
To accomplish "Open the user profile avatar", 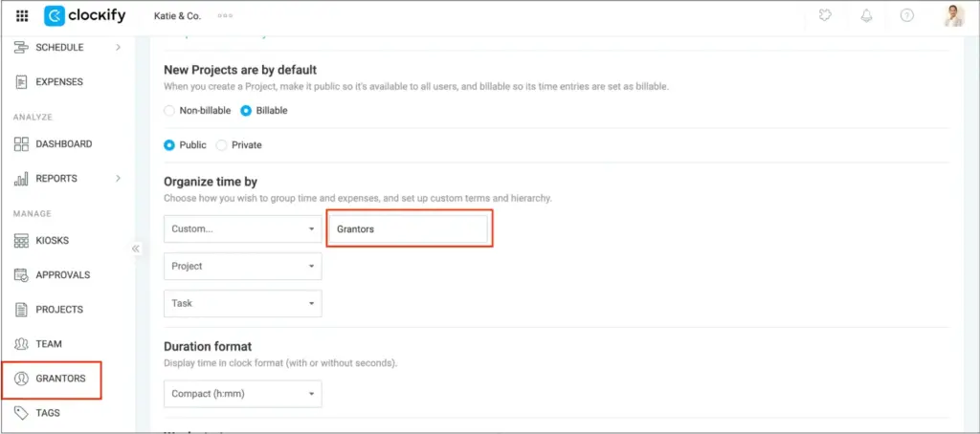I will tap(953, 16).
